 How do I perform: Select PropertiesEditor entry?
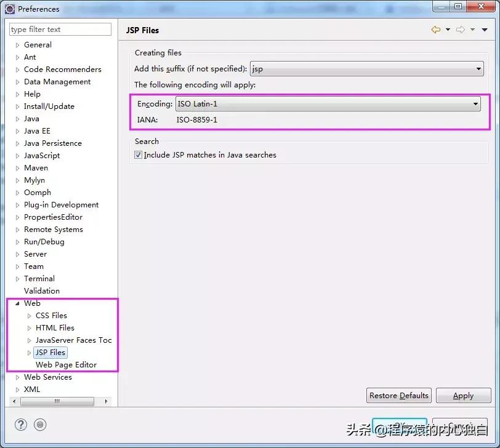pos(53,217)
